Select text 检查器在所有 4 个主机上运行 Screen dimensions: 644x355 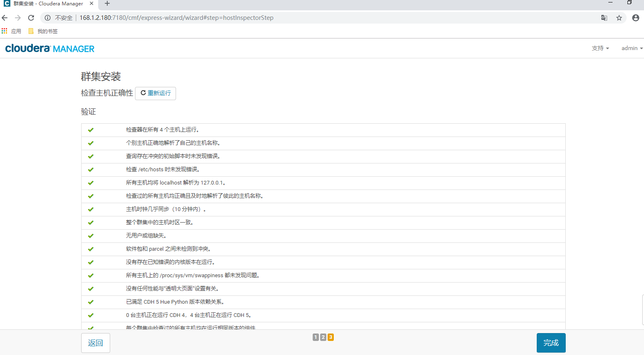point(163,130)
